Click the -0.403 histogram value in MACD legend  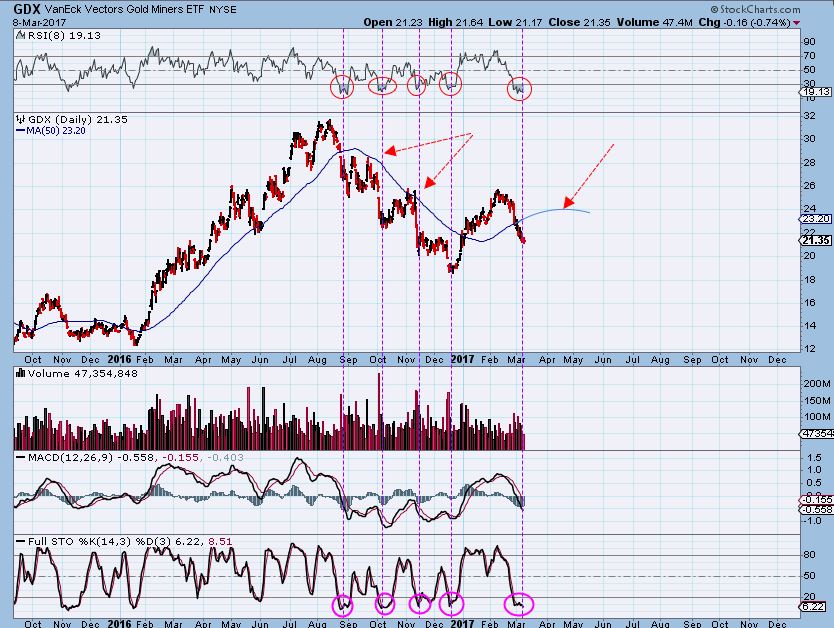[x=225, y=458]
